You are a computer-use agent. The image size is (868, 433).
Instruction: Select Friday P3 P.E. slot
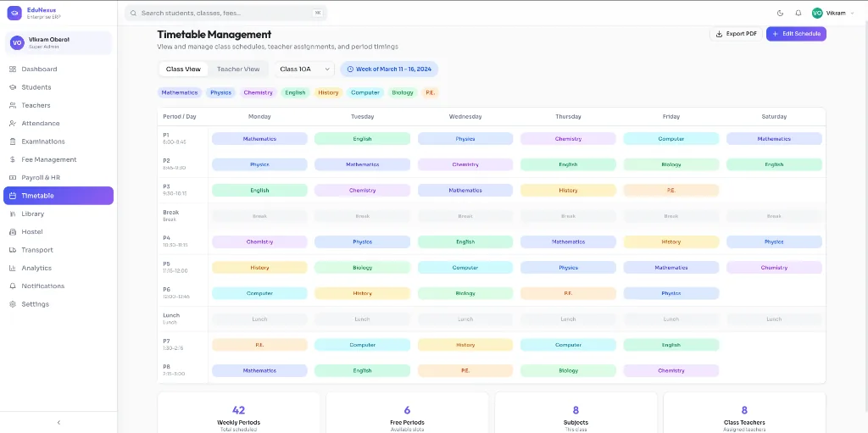[671, 191]
